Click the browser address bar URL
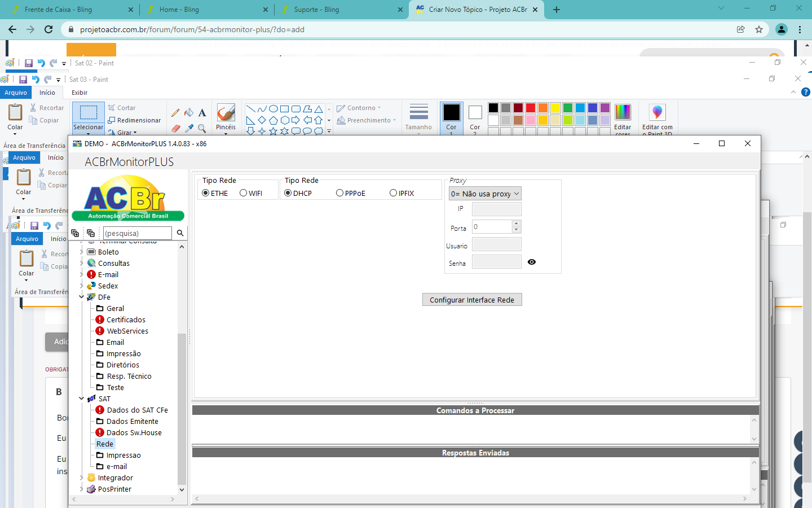 (x=192, y=29)
